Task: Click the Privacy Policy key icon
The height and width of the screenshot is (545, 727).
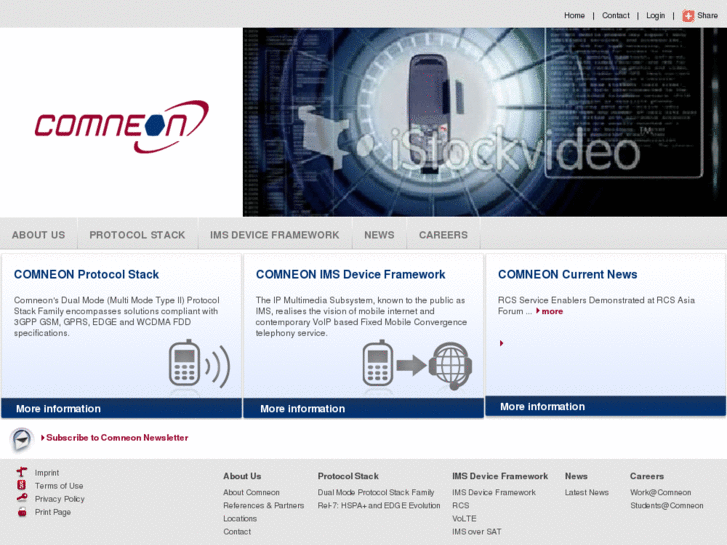Action: [x=22, y=498]
